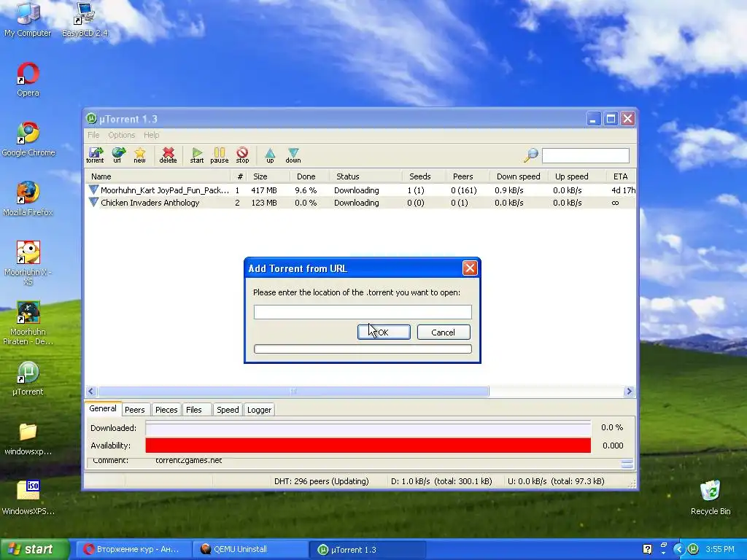This screenshot has width=747, height=560.
Task: Select the Moorhuhn_Kart JoyPad_Fun_Pack torrent row
Action: 360,190
